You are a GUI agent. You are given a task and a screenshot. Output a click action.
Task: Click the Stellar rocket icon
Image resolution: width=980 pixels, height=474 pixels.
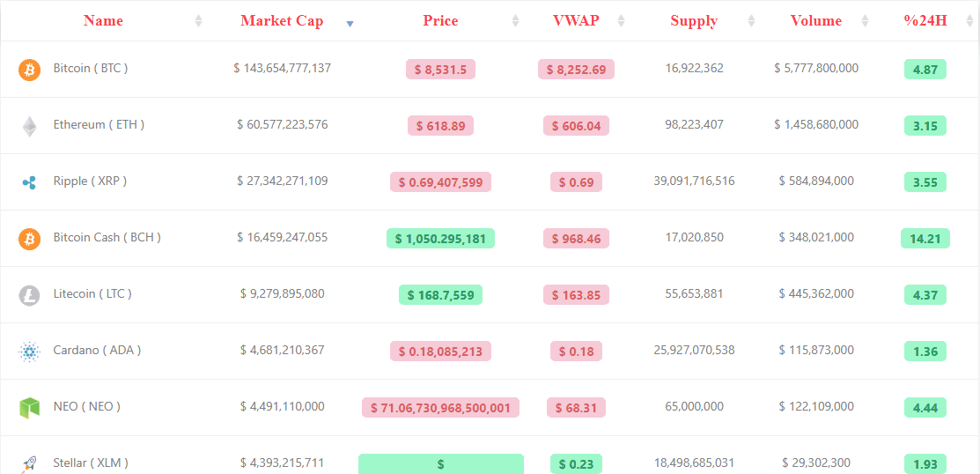(x=29, y=464)
